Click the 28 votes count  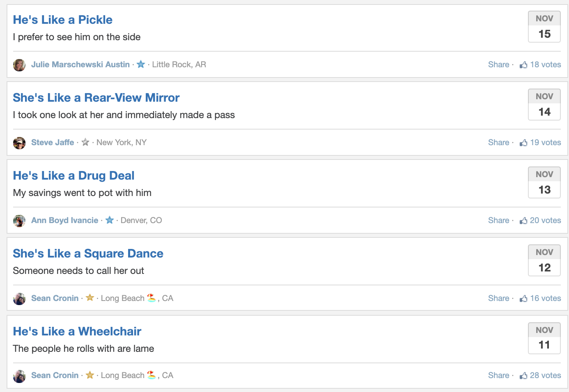(545, 375)
